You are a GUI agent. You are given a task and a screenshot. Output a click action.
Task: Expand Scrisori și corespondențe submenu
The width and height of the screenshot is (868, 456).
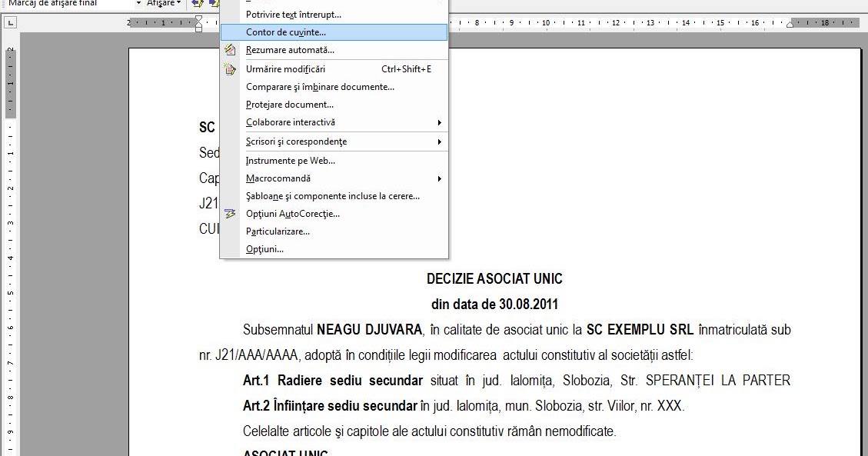click(x=334, y=141)
